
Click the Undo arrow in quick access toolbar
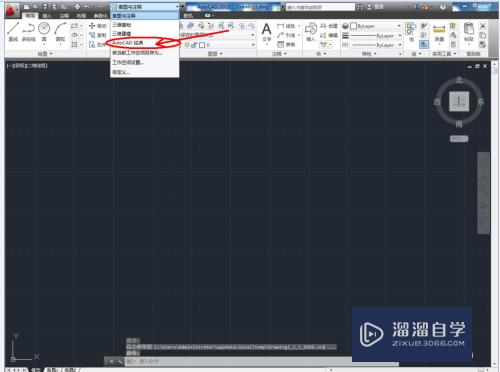tap(87, 7)
